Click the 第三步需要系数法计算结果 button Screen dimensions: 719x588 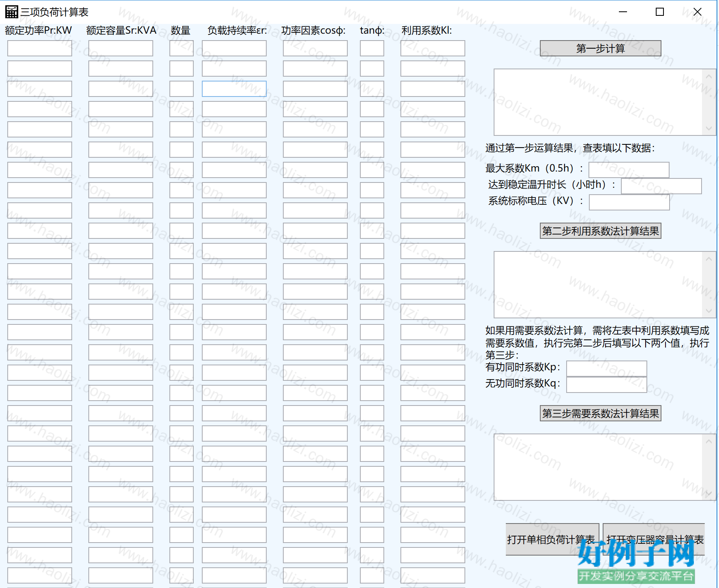[x=600, y=413]
